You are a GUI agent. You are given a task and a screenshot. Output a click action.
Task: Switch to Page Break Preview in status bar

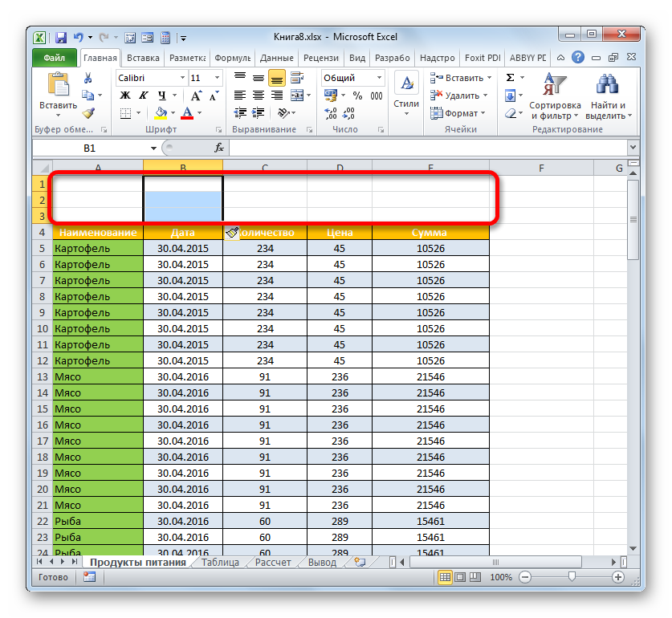[474, 577]
